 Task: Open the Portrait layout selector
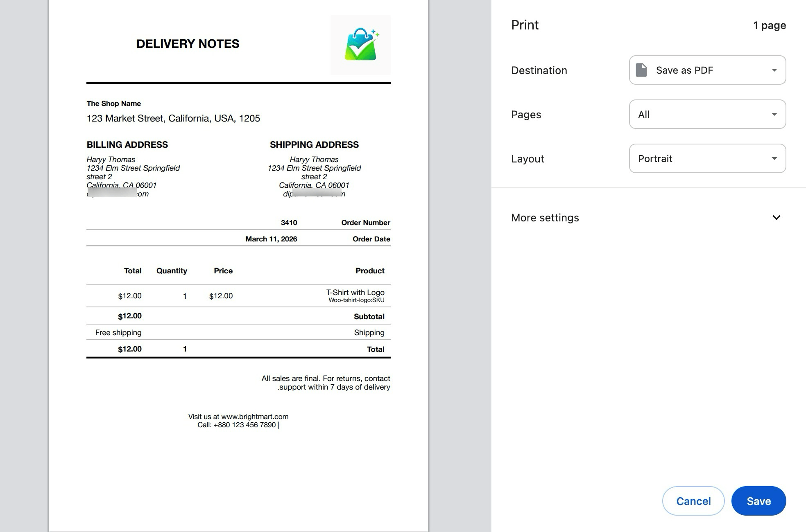(706, 158)
